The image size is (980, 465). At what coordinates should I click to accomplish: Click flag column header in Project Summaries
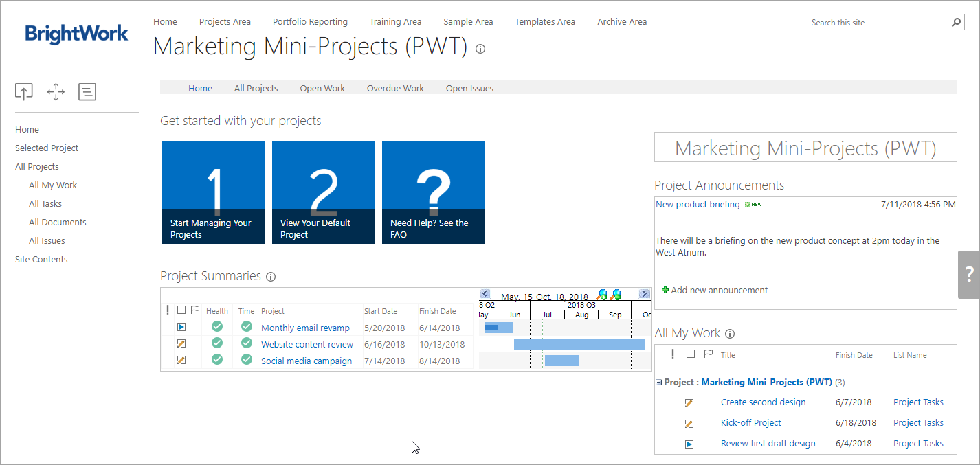(195, 310)
